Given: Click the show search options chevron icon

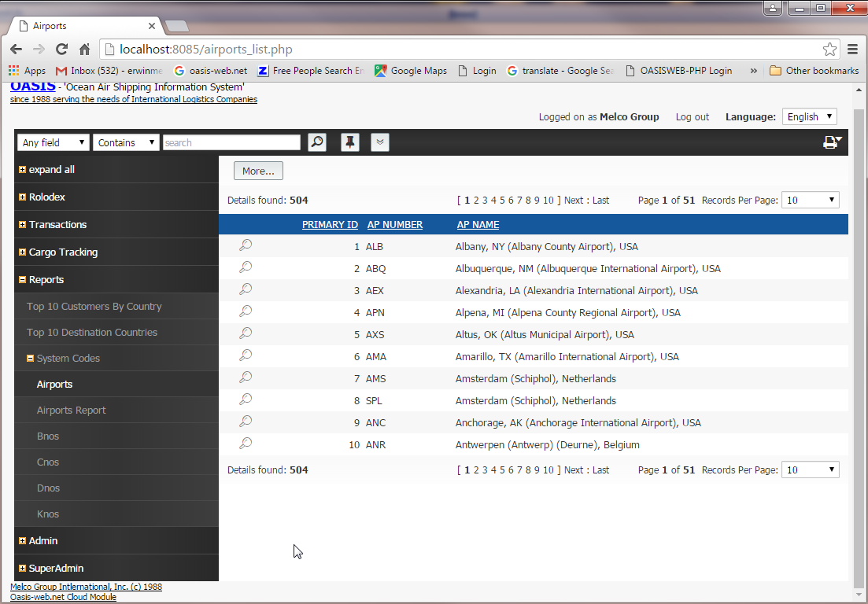Looking at the screenshot, I should tap(380, 142).
